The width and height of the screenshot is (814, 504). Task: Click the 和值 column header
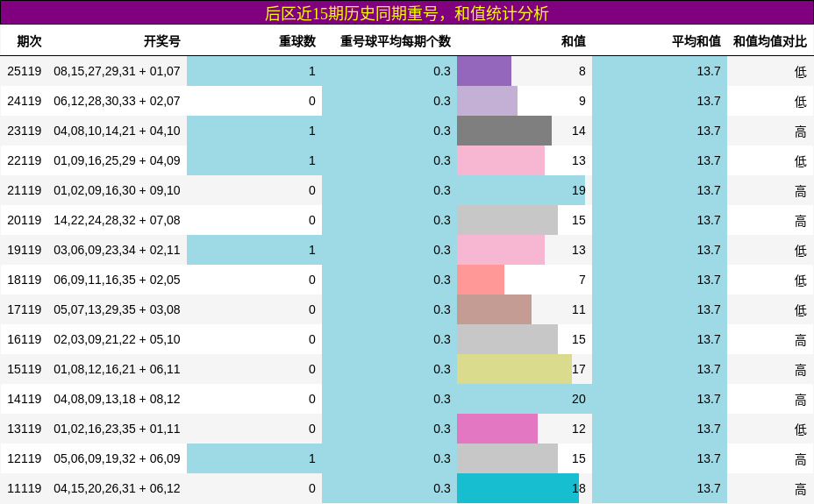pyautogui.click(x=573, y=41)
